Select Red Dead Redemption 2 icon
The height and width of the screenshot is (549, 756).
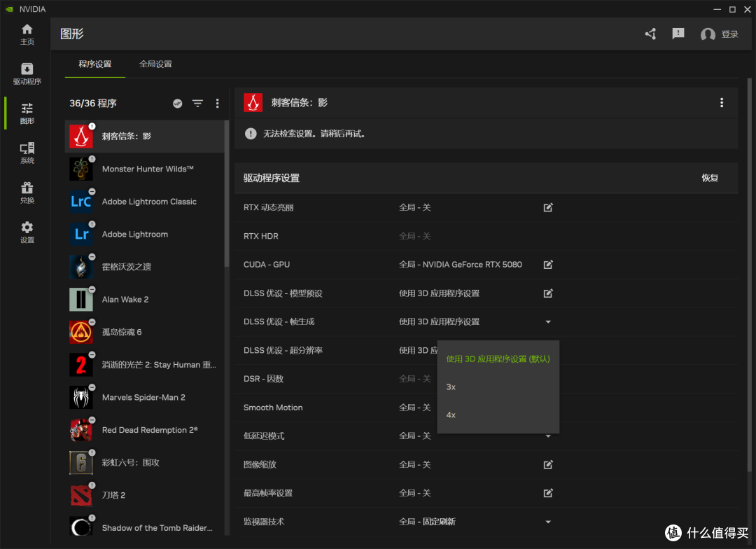pyautogui.click(x=81, y=430)
